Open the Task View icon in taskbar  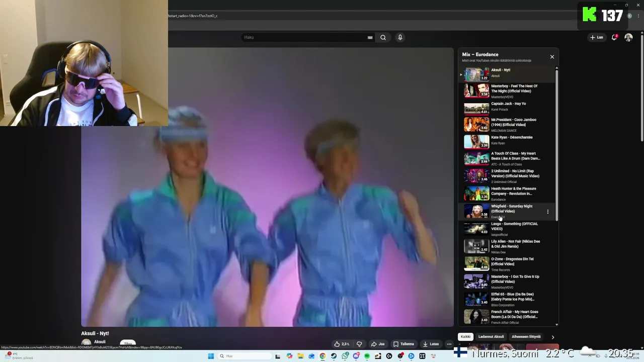[x=278, y=356]
